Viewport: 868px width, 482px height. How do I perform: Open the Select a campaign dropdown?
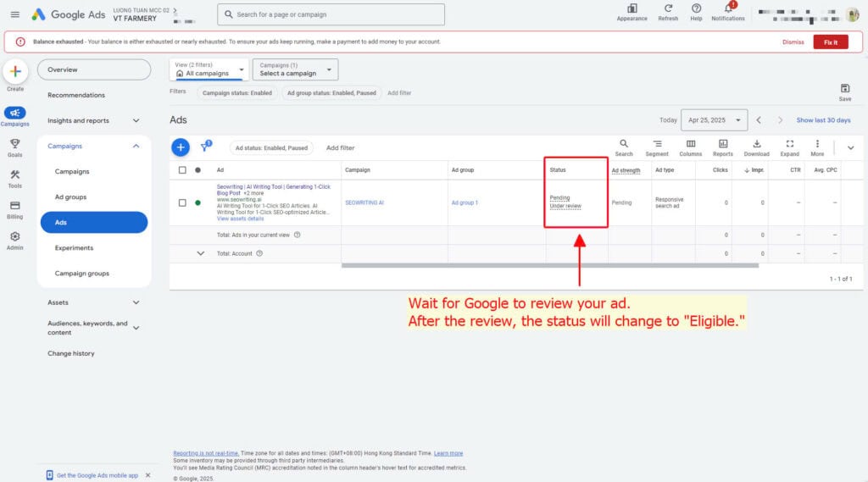(296, 69)
